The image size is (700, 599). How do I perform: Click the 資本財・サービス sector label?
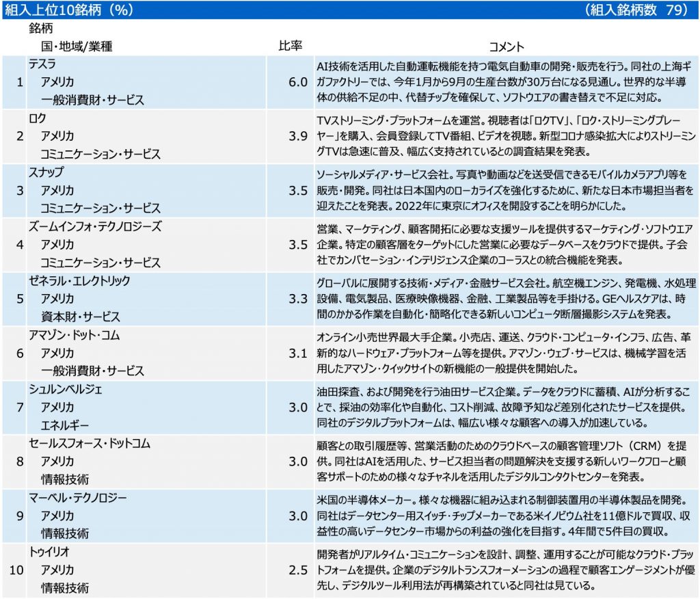click(81, 317)
